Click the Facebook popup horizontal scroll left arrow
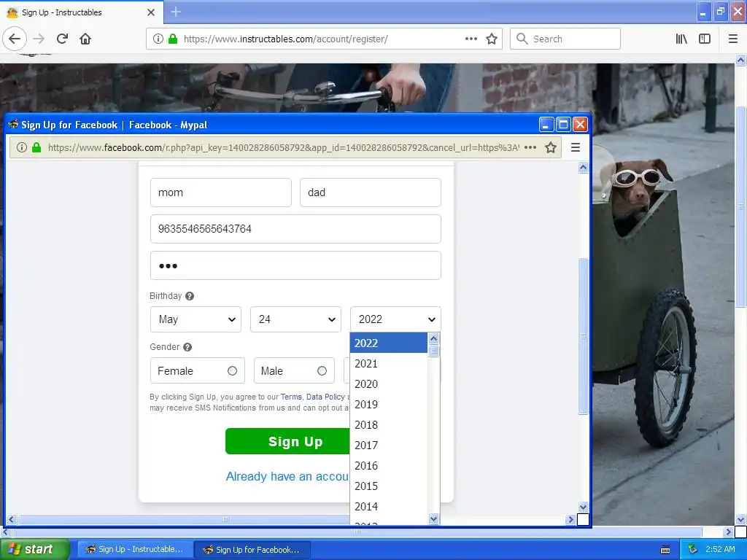Screen dimensions: 747x560 [x=12, y=519]
